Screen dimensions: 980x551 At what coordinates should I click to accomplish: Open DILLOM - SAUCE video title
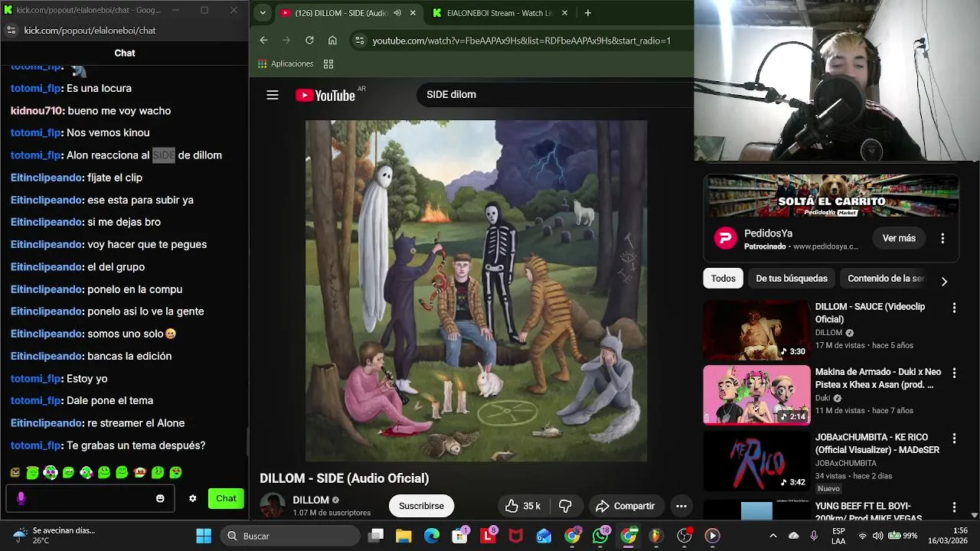pos(870,313)
